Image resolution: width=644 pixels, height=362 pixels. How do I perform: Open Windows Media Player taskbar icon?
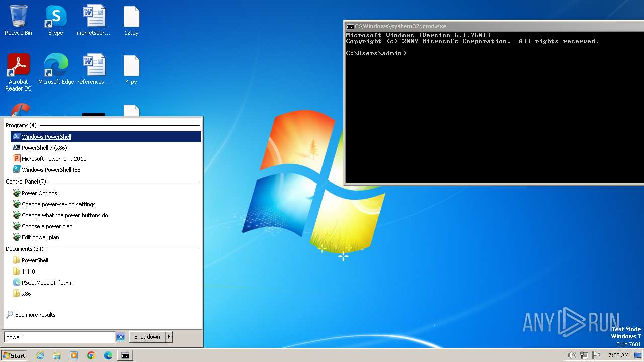(x=74, y=355)
